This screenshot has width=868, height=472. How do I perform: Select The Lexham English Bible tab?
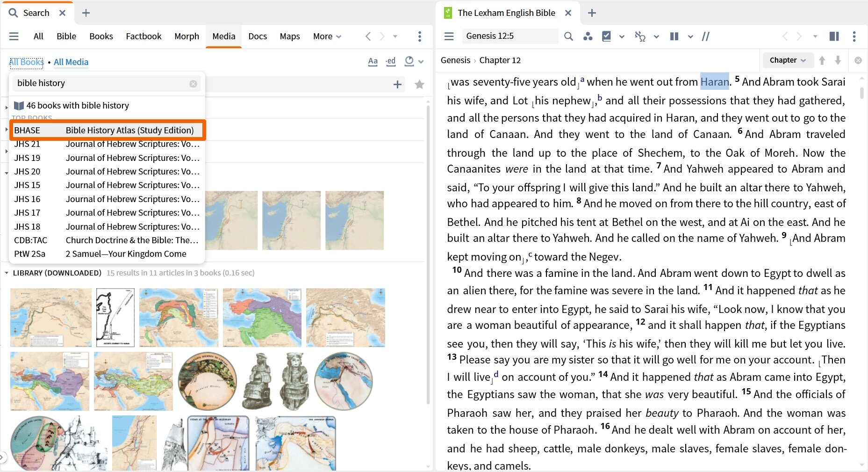coord(506,13)
